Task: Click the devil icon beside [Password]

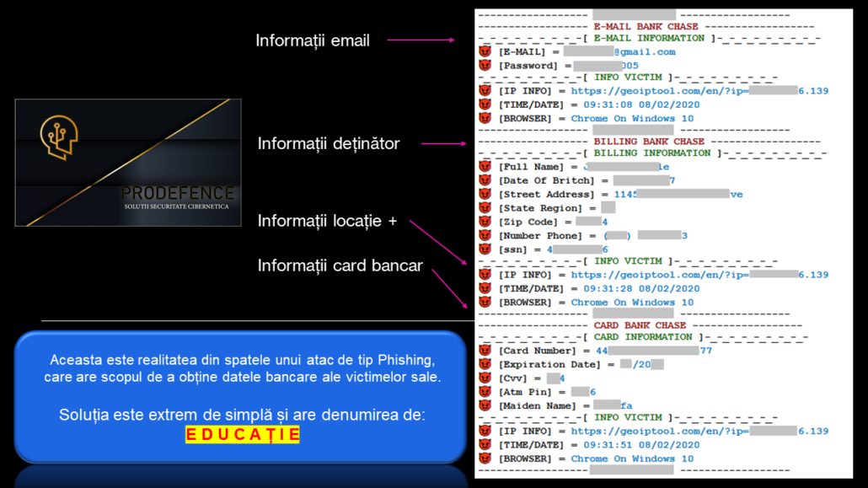Action: pyautogui.click(x=485, y=66)
